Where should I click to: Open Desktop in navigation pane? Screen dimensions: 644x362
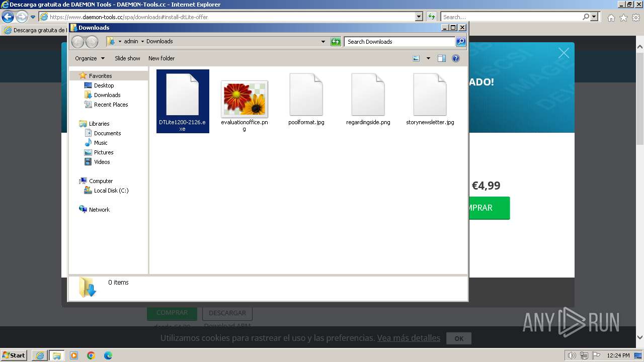pyautogui.click(x=104, y=85)
